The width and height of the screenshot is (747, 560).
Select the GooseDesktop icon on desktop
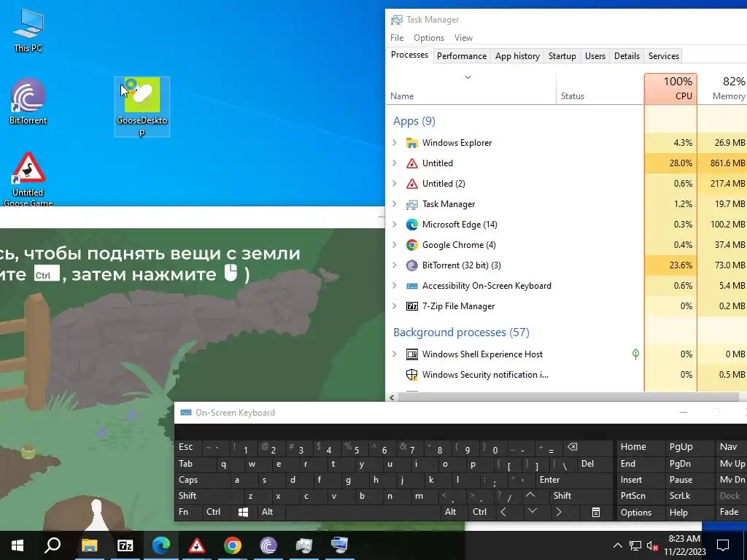142,106
